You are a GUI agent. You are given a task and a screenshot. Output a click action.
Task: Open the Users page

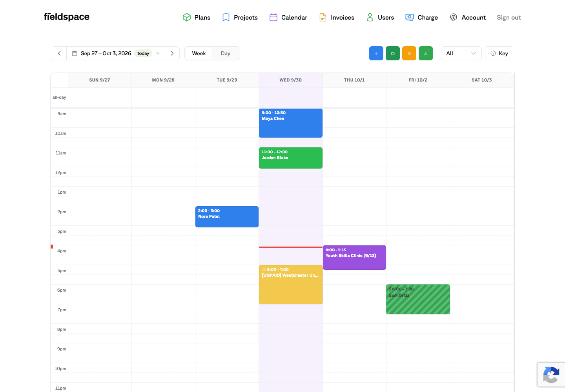380,17
